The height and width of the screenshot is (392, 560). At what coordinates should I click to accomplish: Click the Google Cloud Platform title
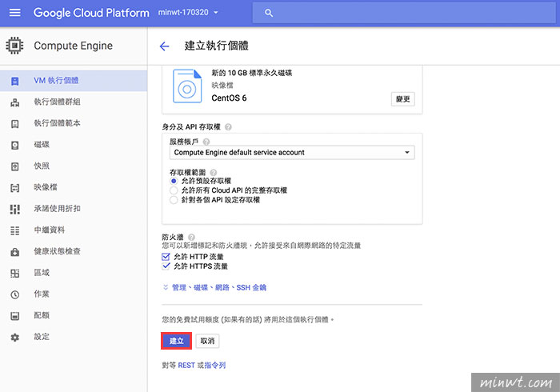[91, 13]
